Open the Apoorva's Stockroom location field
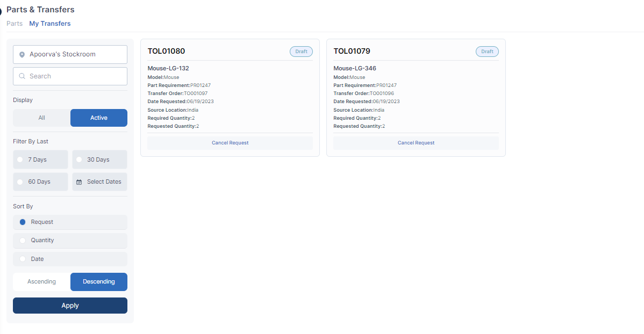Image resolution: width=644 pixels, height=334 pixels. click(x=70, y=55)
